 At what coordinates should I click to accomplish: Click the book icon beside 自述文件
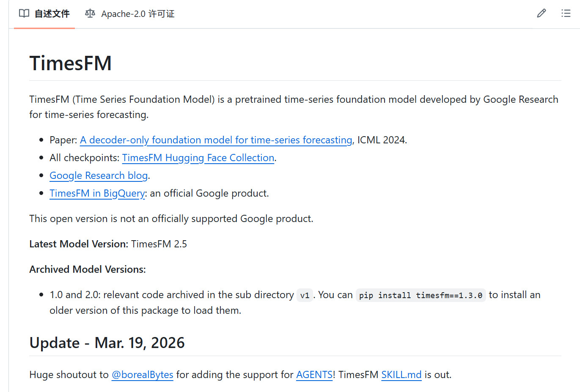[24, 14]
